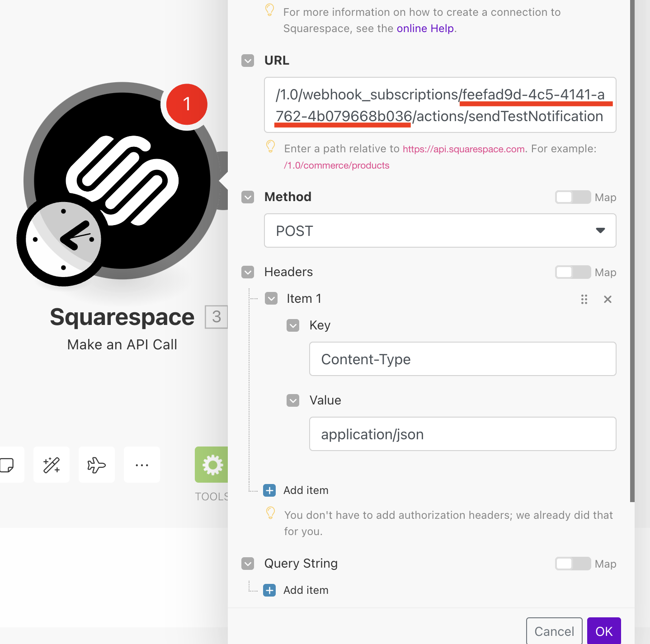Edit the Content-Type key field

tap(463, 359)
